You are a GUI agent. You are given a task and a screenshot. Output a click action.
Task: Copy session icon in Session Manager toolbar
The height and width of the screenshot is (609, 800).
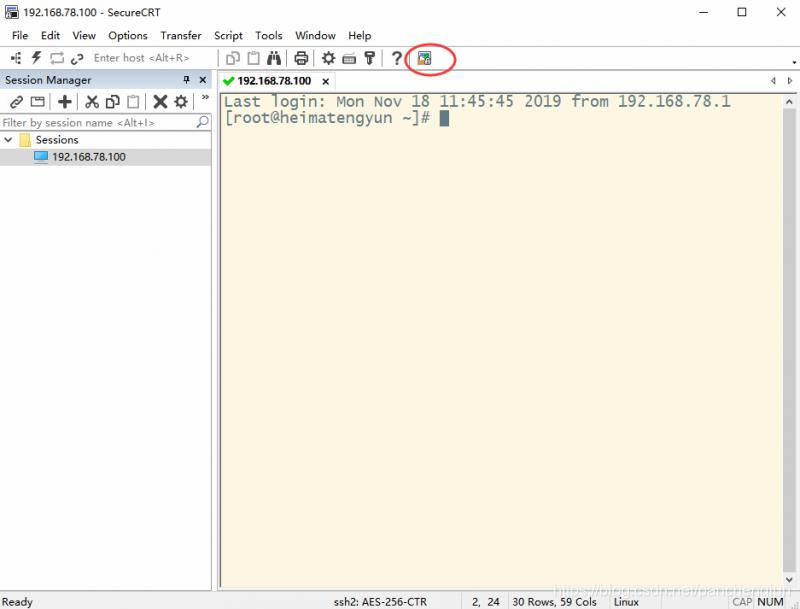tap(112, 102)
